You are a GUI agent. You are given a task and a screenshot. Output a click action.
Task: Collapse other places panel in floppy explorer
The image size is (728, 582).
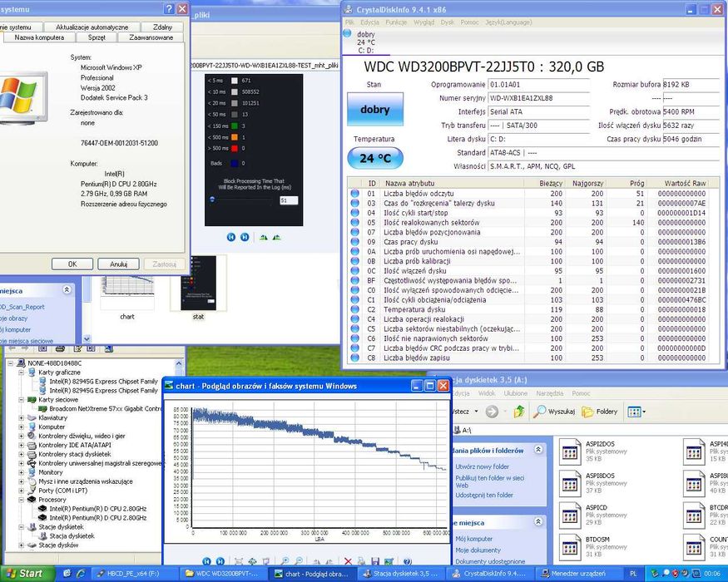(x=538, y=521)
